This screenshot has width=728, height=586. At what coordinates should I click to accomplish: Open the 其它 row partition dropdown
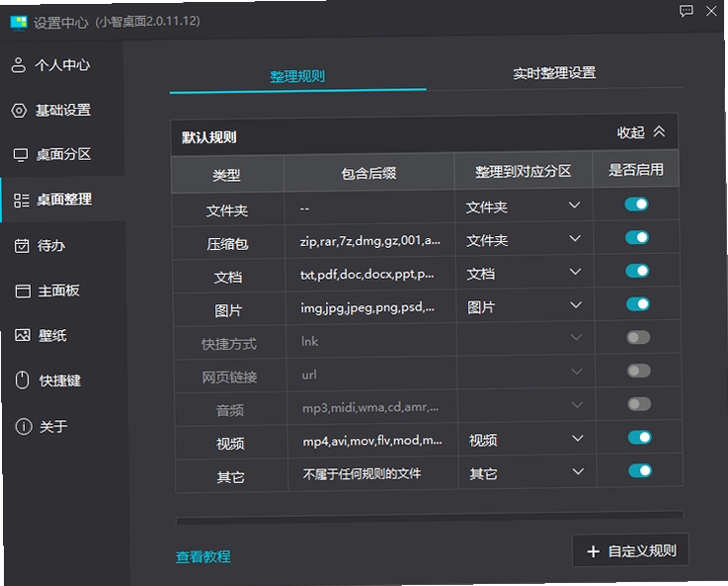coord(527,472)
